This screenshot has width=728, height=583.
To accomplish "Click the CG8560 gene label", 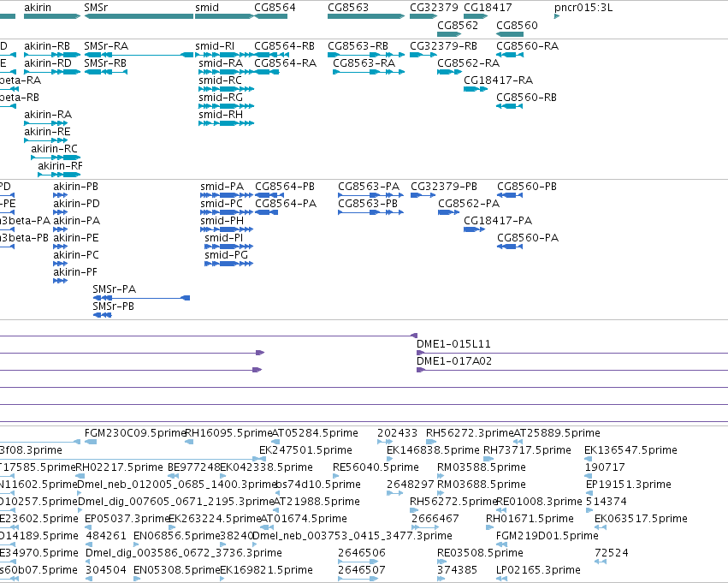I will point(517,25).
